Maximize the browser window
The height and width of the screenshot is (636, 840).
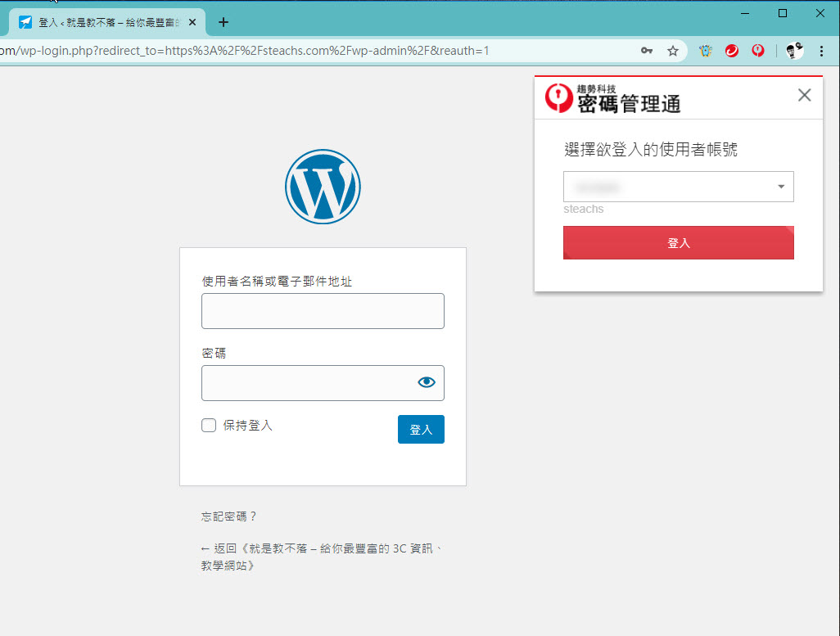(782, 13)
